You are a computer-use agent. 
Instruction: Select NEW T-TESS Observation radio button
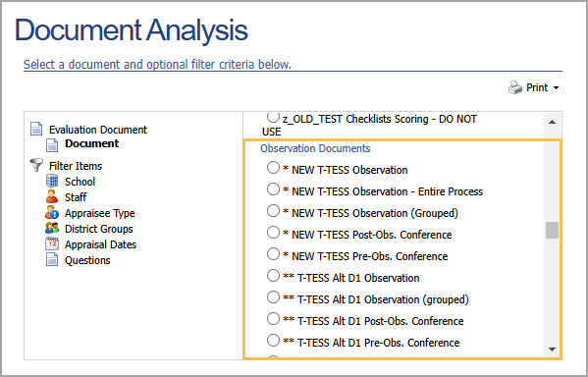coord(273,168)
